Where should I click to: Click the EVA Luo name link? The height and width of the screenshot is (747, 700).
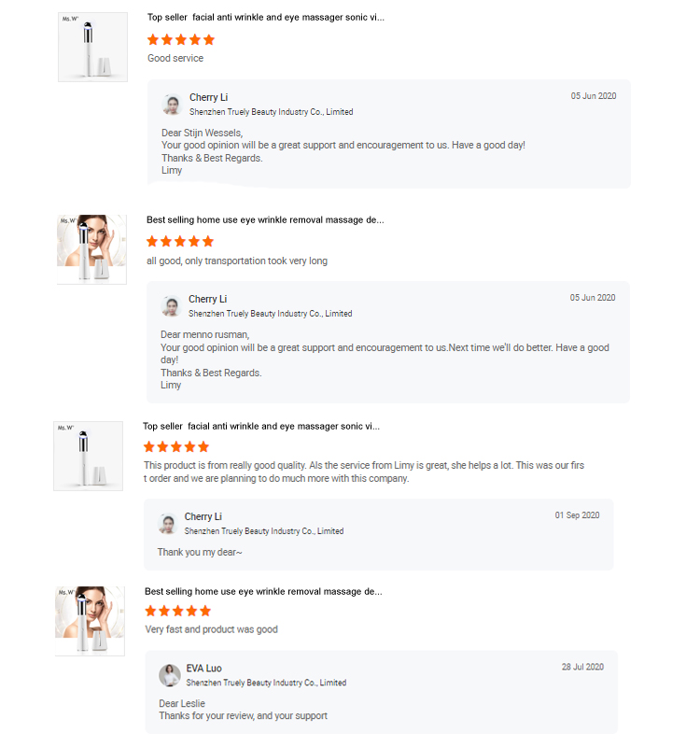point(203,669)
